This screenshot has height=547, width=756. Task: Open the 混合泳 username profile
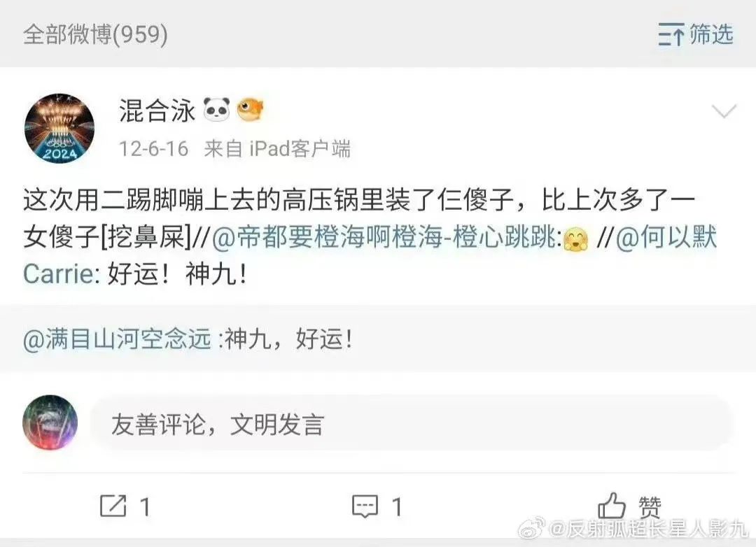coord(157,111)
